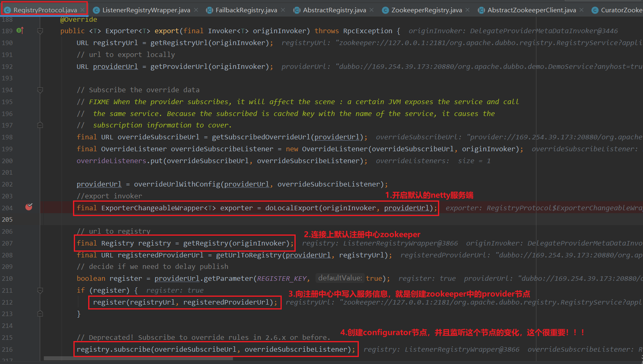Collapse the comment block starting line 194
The height and width of the screenshot is (364, 643).
point(40,90)
